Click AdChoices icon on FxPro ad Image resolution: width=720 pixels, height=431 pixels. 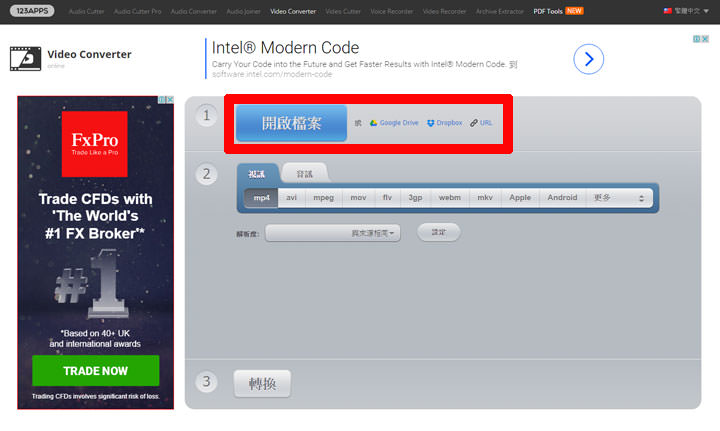162,100
